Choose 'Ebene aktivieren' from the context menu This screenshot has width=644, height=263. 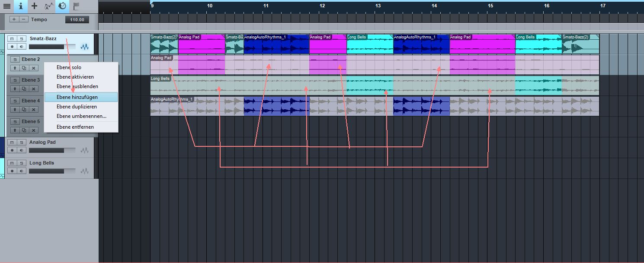tap(81, 77)
